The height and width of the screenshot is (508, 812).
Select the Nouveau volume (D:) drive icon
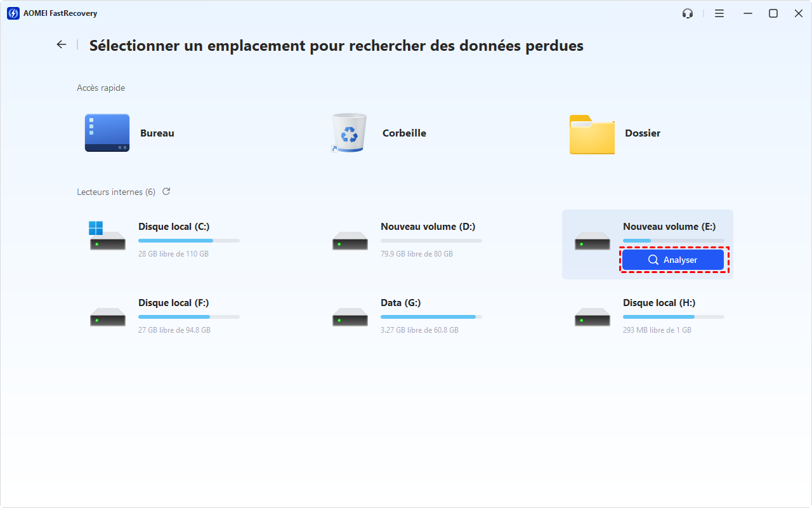pos(350,241)
